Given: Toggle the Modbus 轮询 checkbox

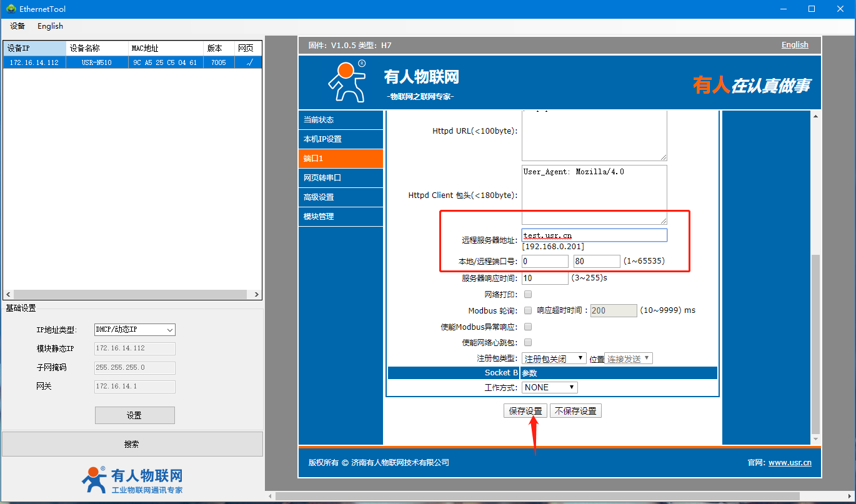Looking at the screenshot, I should click(528, 310).
